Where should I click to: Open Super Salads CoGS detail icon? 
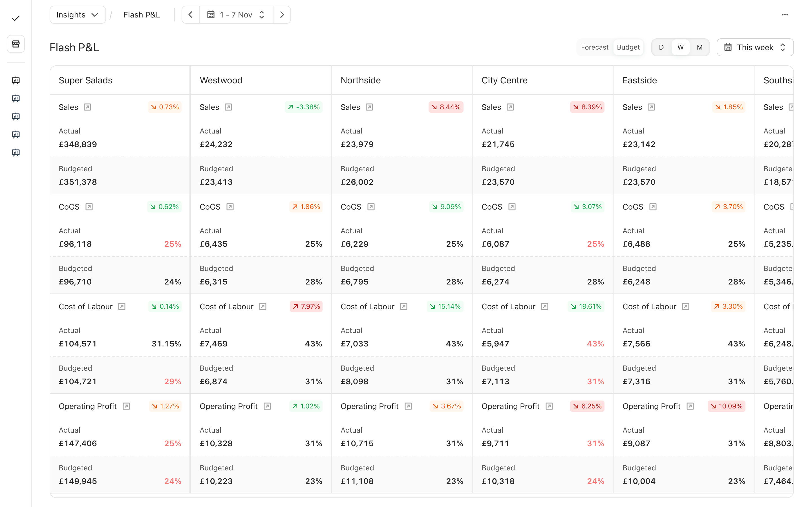coord(89,206)
